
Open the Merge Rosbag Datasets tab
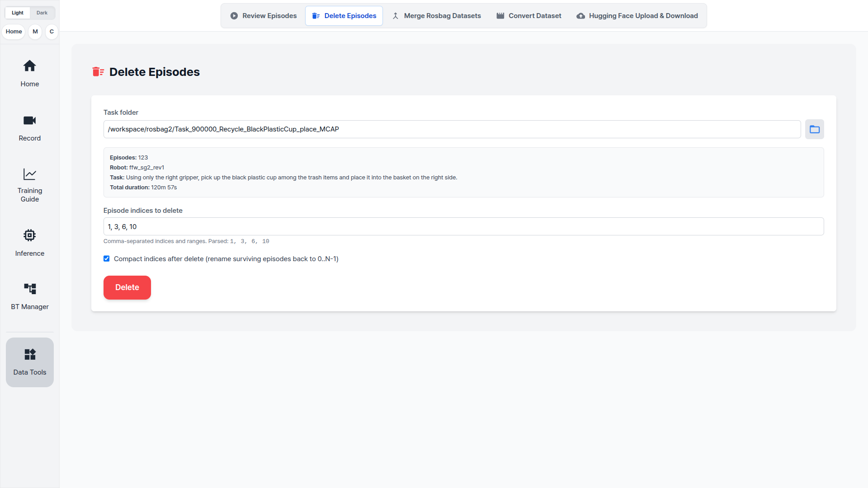436,16
